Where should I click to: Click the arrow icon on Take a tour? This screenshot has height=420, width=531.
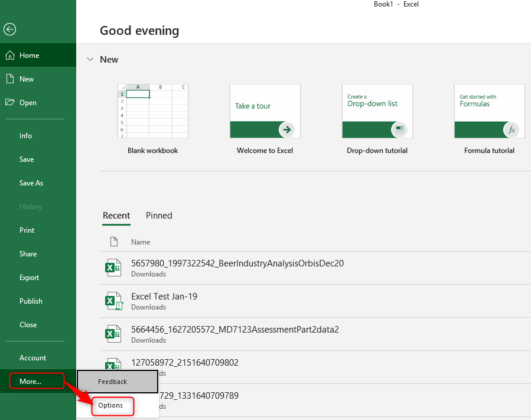(287, 129)
